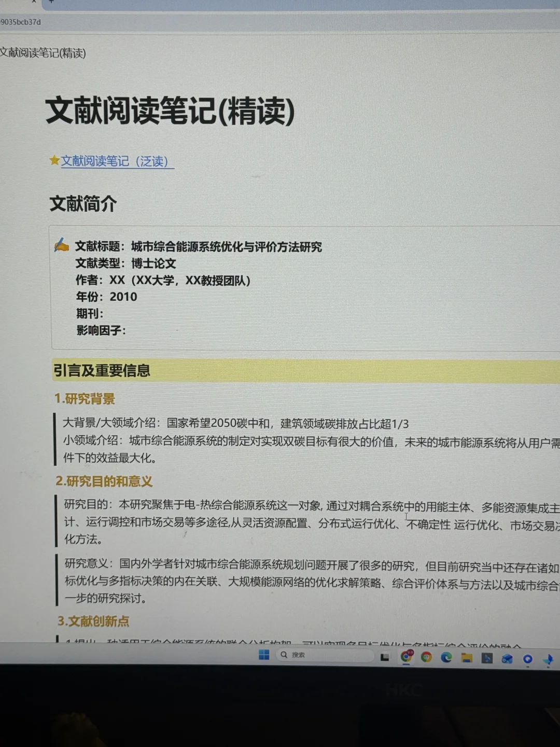Launch Google Chrome from the taskbar
Image resolution: width=560 pixels, height=747 pixels.
[x=407, y=657]
